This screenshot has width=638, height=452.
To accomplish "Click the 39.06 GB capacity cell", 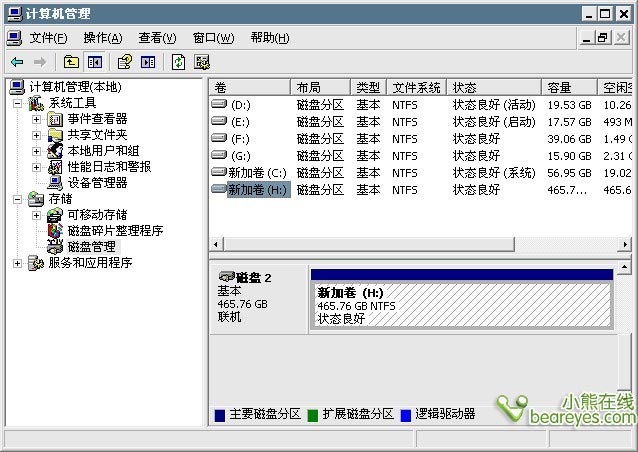I will (569, 139).
